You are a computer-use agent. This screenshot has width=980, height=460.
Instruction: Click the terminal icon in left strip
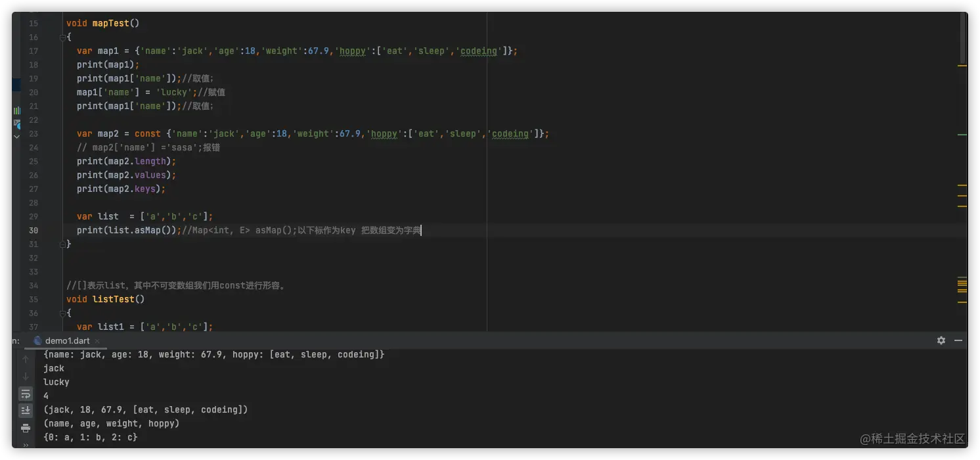coord(16,124)
